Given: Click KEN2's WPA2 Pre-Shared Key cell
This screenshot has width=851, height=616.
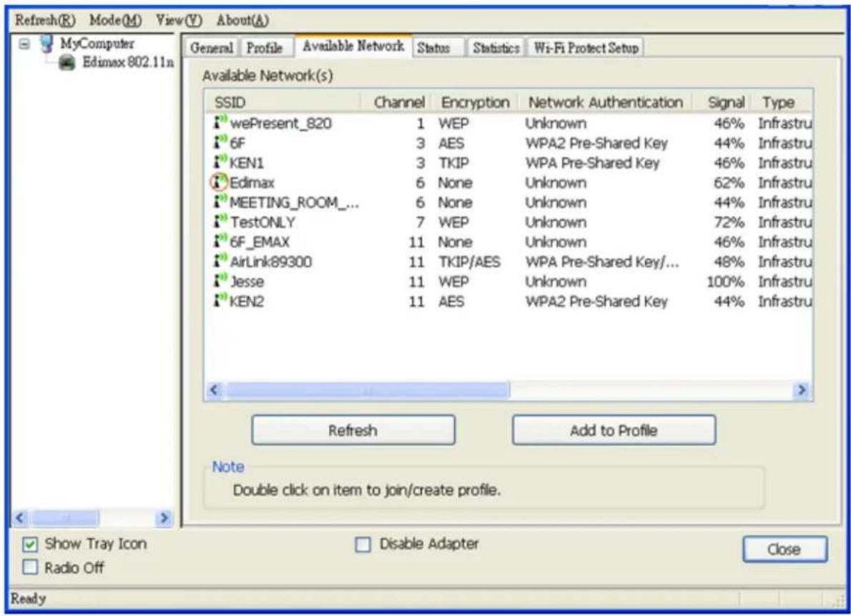Looking at the screenshot, I should click(596, 302).
